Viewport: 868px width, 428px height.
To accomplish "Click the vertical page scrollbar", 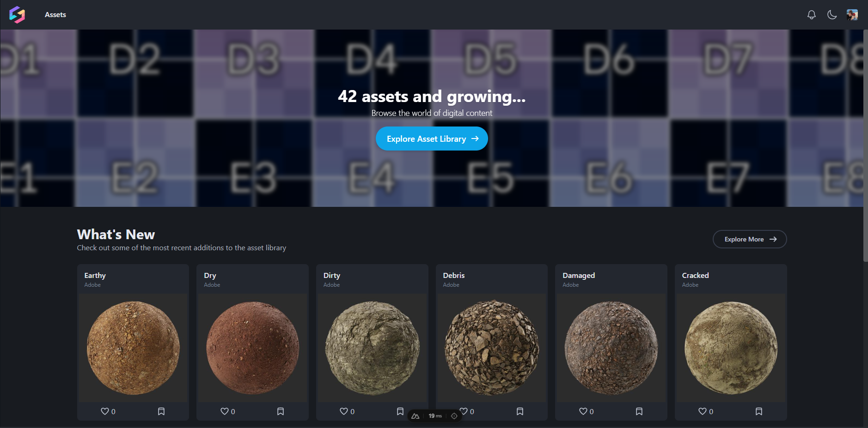I will click(865, 148).
